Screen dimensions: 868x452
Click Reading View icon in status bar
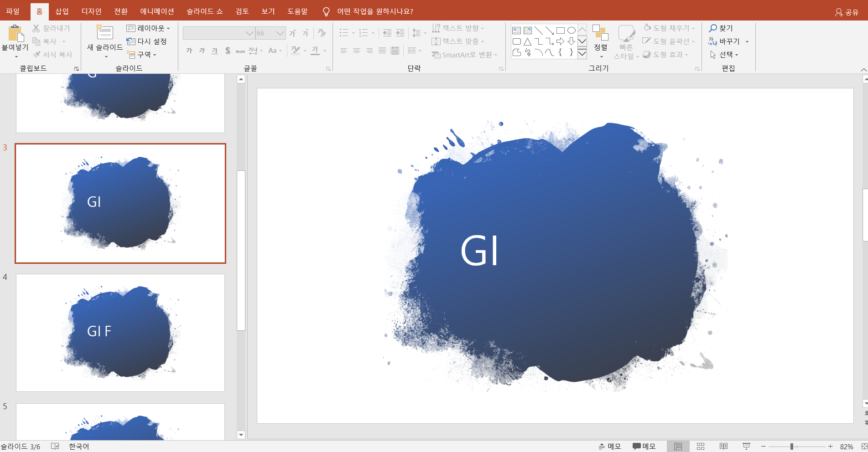pos(723,447)
